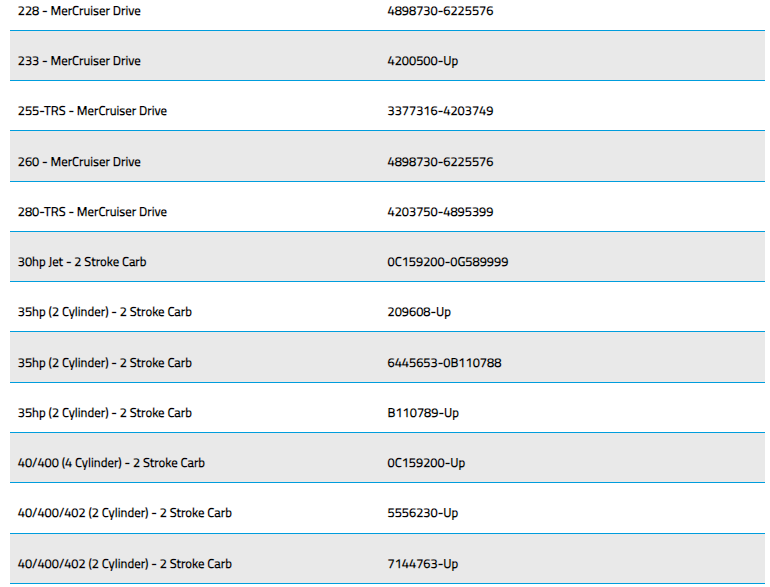This screenshot has height=587, width=770.
Task: Click serial range 4898730-6225576 in the 260 row
Action: pyautogui.click(x=440, y=162)
